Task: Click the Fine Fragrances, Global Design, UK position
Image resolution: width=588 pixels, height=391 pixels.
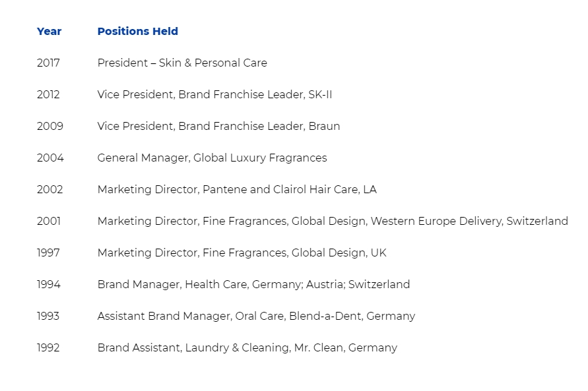Action: coord(242,253)
